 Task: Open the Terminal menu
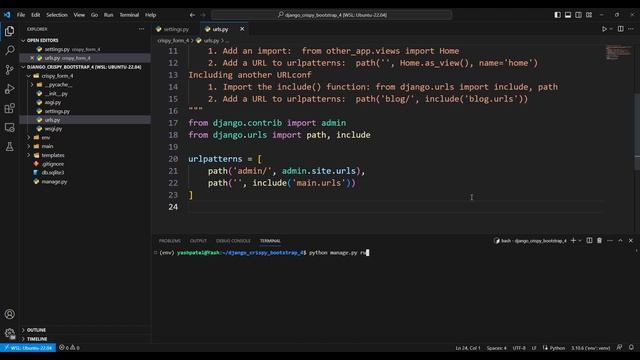tap(129, 15)
